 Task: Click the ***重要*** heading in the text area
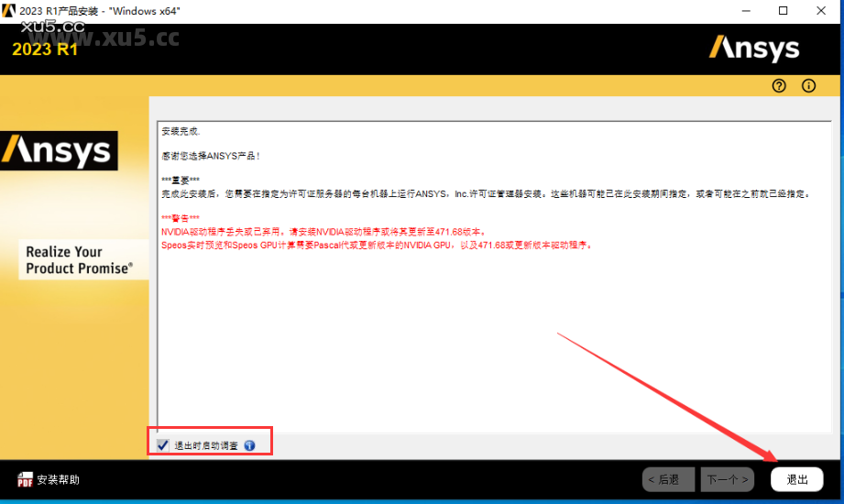(180, 181)
